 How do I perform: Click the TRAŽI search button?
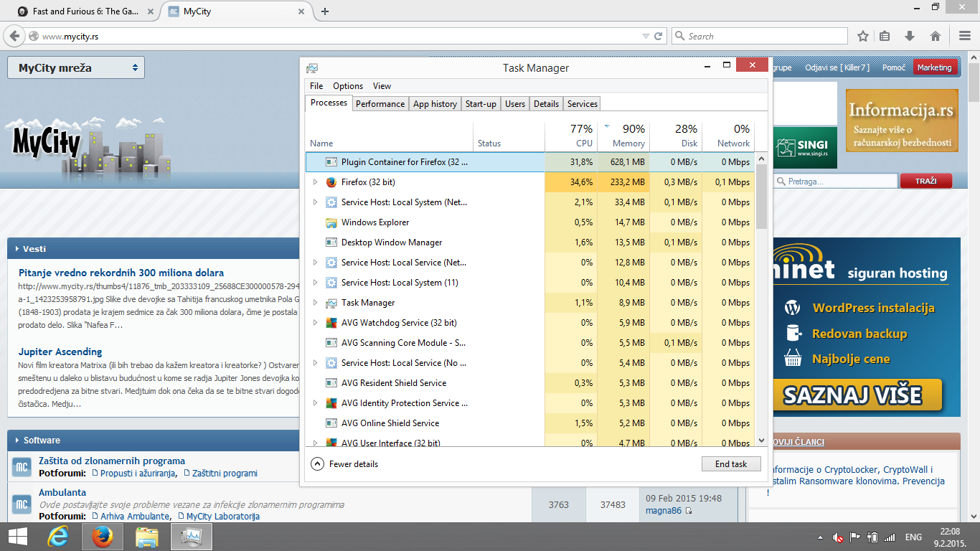(926, 182)
